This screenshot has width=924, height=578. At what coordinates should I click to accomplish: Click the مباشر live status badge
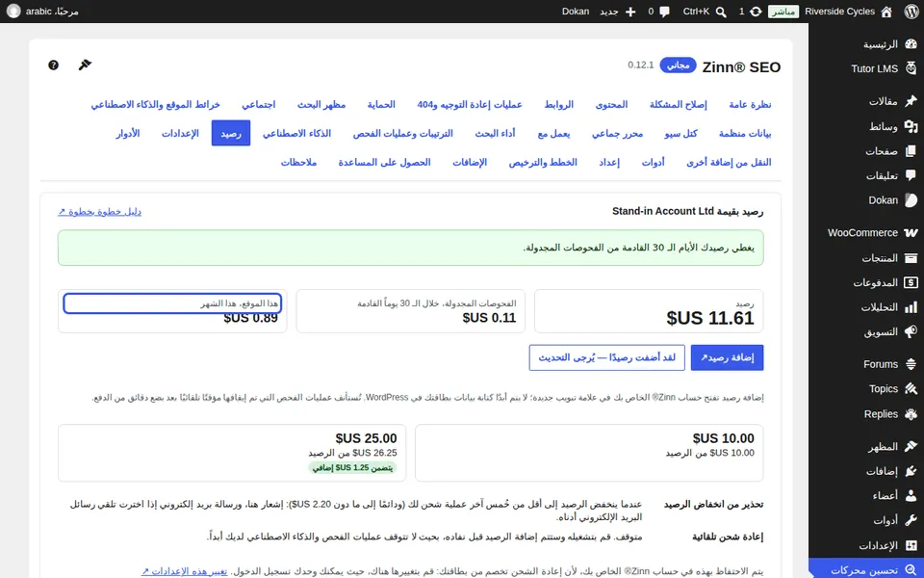point(783,12)
